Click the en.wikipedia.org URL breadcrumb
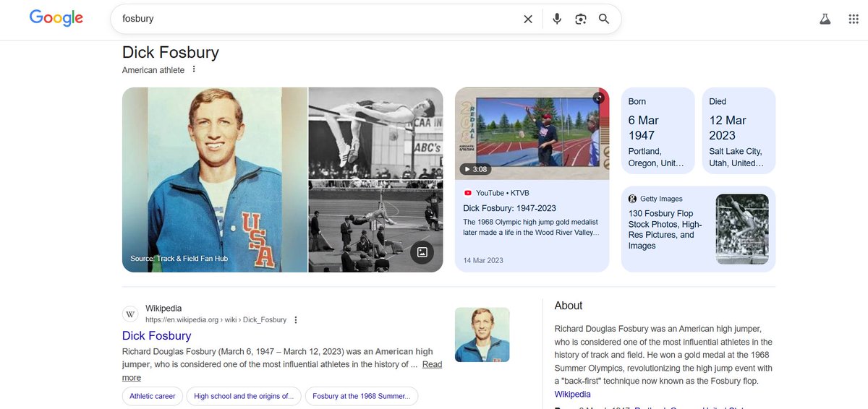Image resolution: width=868 pixels, height=409 pixels. pos(216,320)
